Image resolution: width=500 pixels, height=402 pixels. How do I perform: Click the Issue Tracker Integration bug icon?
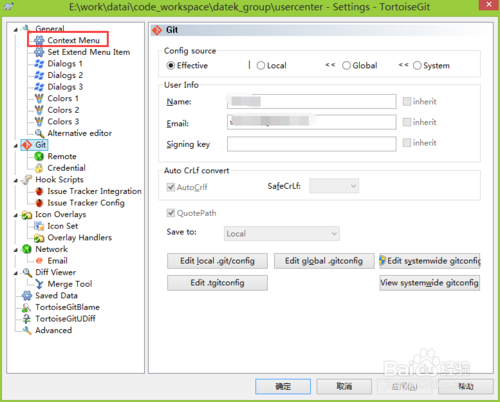[x=39, y=191]
